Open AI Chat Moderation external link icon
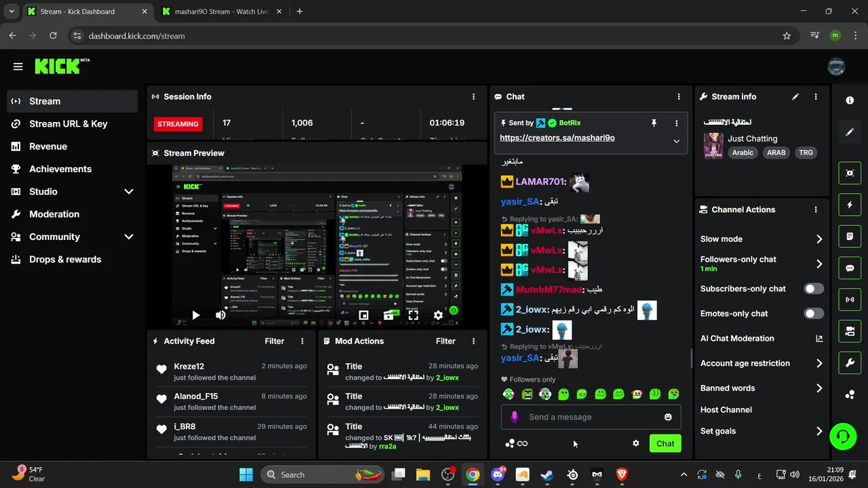868x488 pixels. [x=819, y=338]
